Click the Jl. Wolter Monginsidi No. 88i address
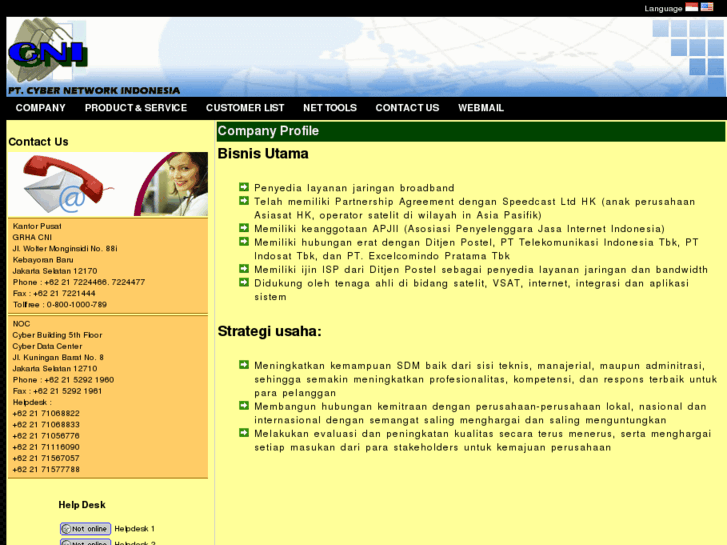 [65, 249]
